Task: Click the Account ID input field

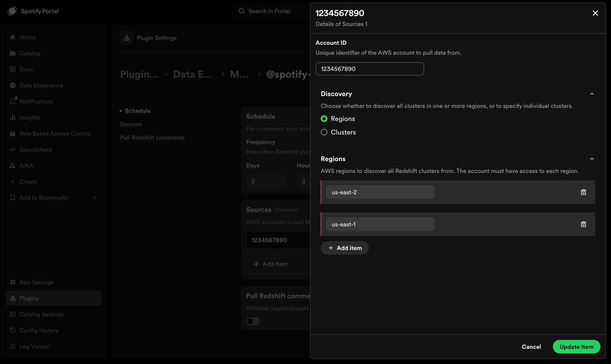Action: pos(370,69)
